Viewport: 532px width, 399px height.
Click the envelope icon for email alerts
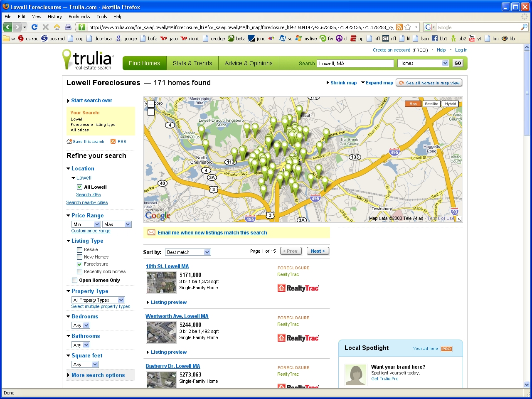tap(151, 232)
